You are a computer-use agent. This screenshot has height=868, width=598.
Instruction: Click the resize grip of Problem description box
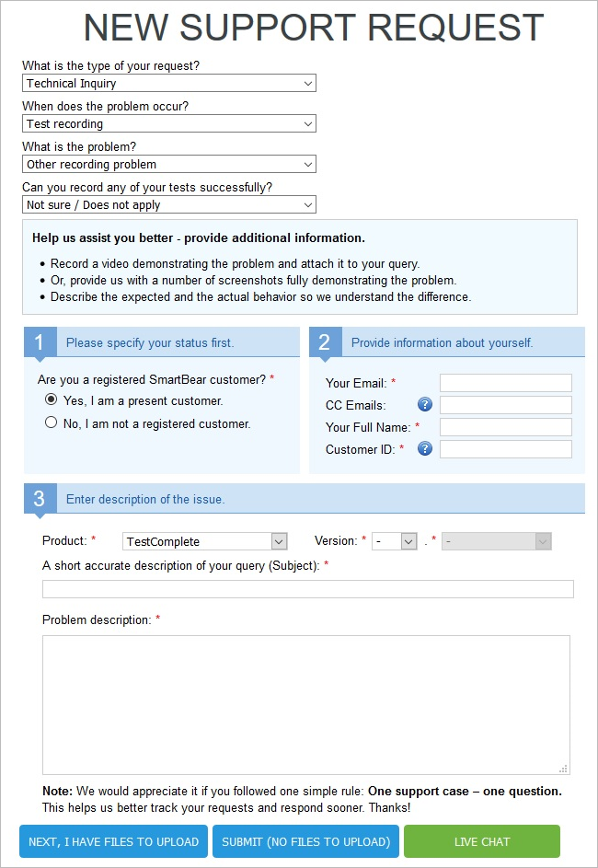tap(564, 769)
